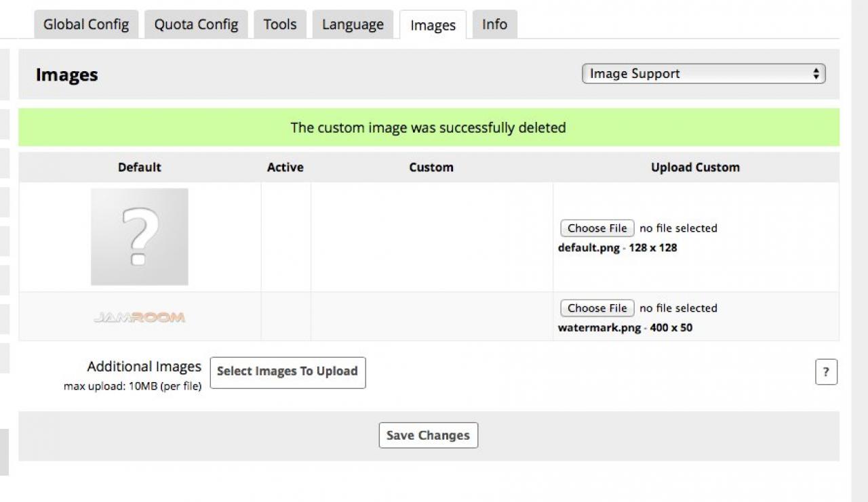Viewport: 868px width, 502px height.
Task: Click the successfully deleted notification banner
Action: tap(428, 127)
